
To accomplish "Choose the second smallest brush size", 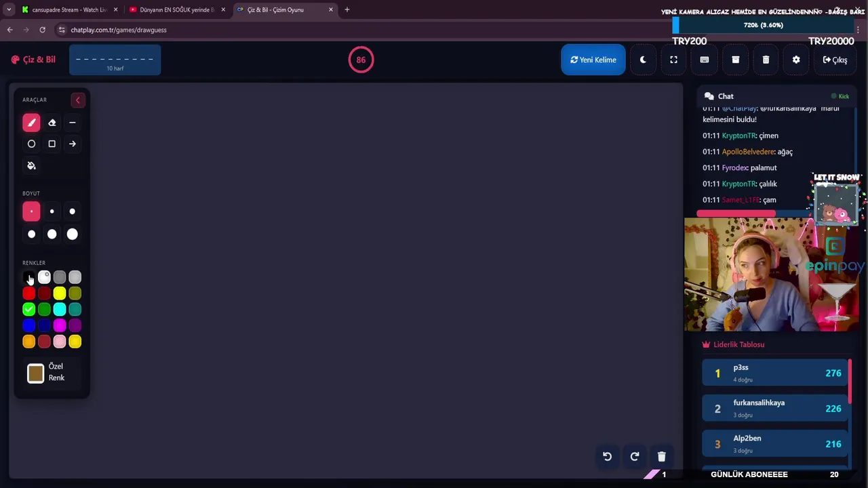I will pos(52,211).
